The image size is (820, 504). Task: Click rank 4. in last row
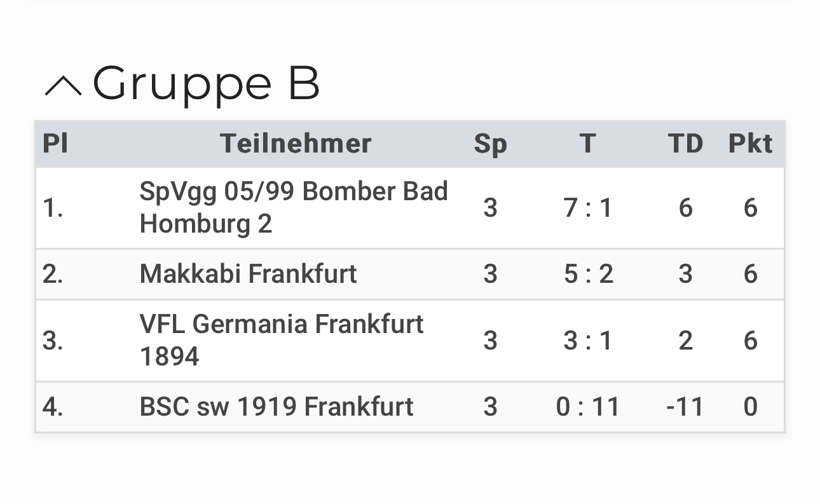(x=53, y=407)
